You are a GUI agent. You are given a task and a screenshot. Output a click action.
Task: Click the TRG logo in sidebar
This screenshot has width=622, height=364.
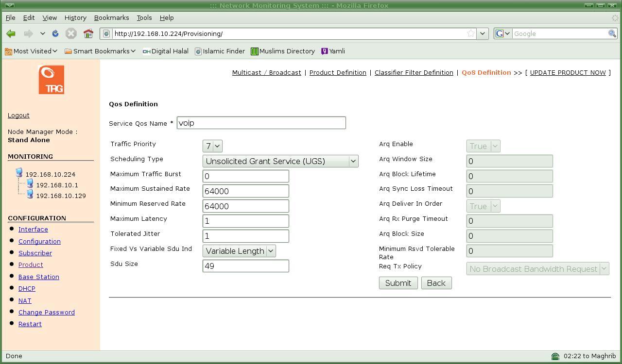tap(51, 80)
